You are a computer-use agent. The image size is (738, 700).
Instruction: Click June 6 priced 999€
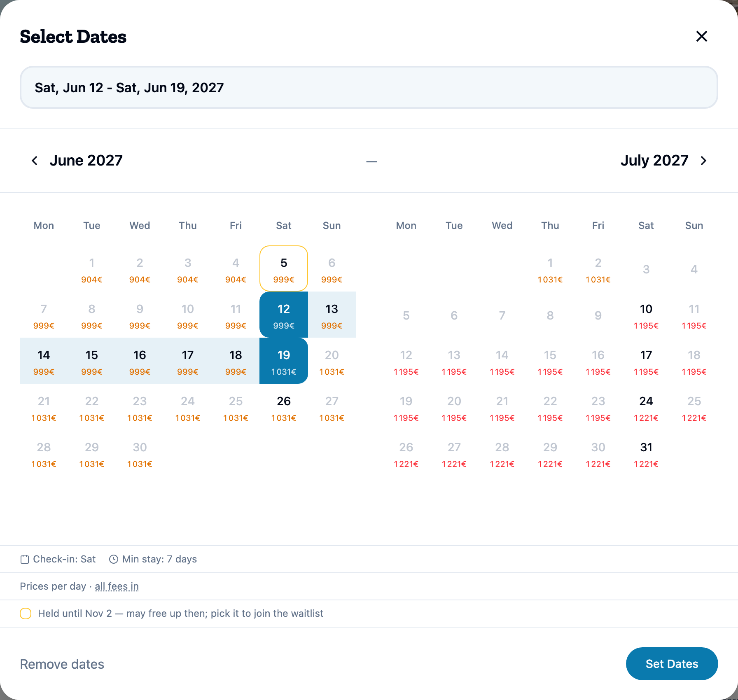(332, 268)
